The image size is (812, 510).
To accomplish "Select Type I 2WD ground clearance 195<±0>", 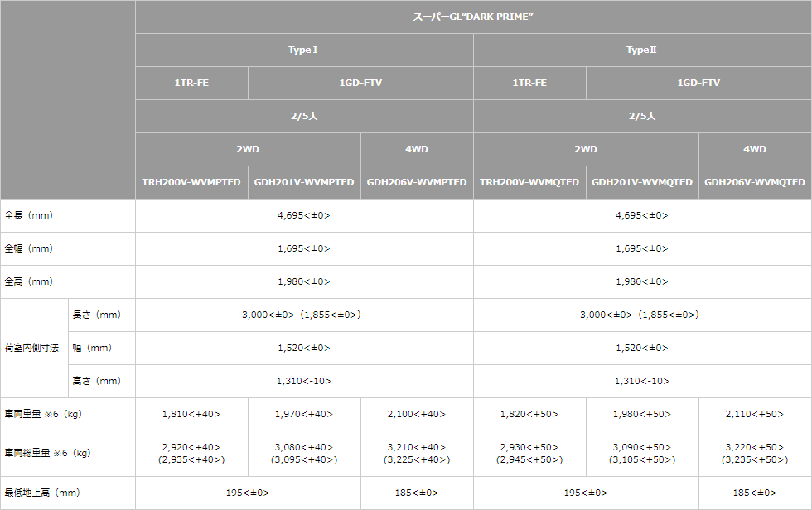I will (248, 493).
